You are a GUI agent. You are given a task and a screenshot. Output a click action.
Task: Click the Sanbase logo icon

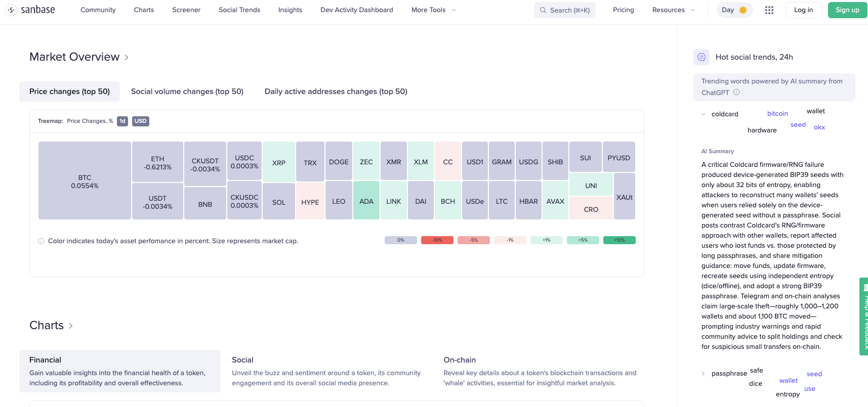click(11, 10)
